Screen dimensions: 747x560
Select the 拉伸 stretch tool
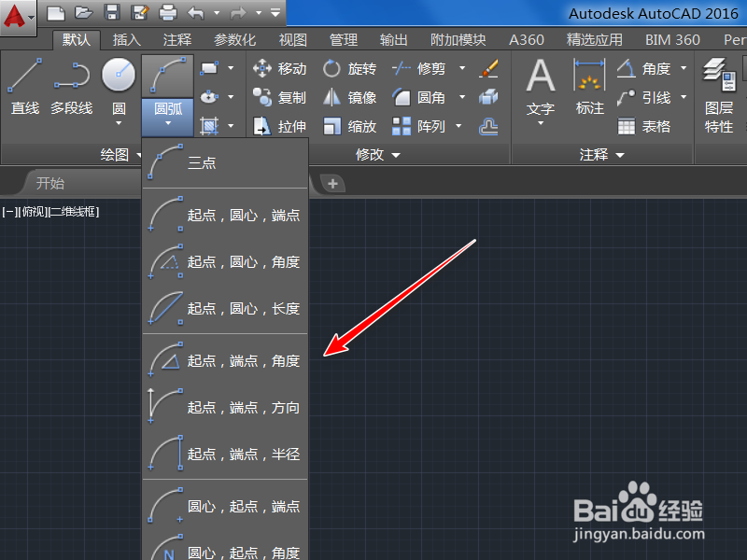[x=279, y=127]
